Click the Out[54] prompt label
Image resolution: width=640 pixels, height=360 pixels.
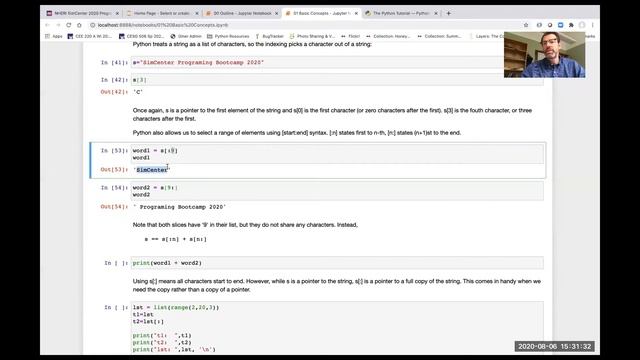114,207
